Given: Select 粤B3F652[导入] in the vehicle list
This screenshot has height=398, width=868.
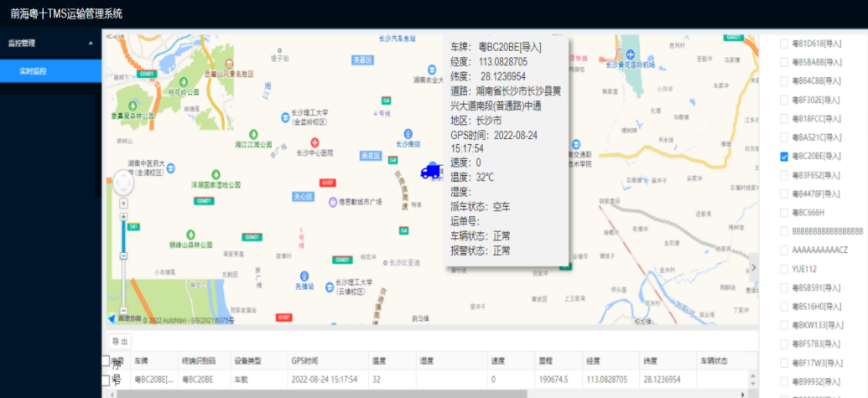Looking at the screenshot, I should coord(817,175).
